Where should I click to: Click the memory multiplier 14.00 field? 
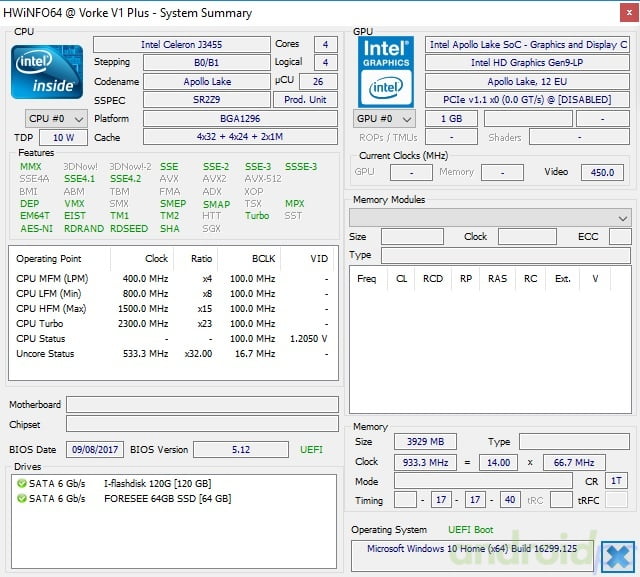pos(498,462)
